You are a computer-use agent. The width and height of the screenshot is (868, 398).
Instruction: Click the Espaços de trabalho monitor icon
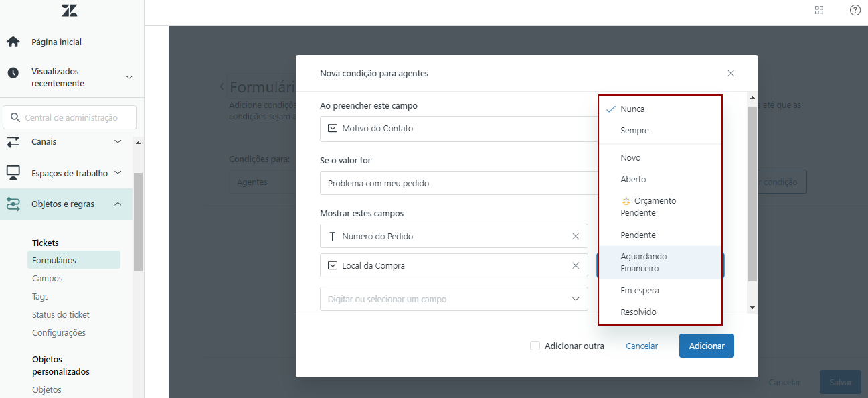pos(13,173)
